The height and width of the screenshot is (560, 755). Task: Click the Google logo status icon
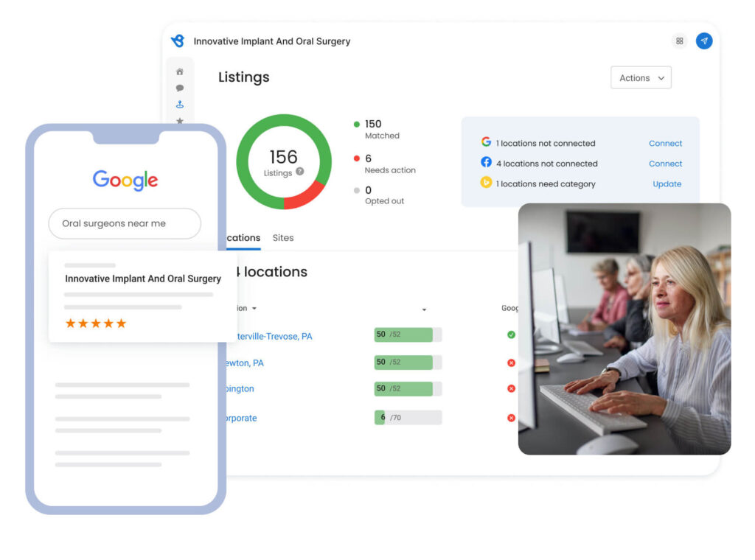486,142
